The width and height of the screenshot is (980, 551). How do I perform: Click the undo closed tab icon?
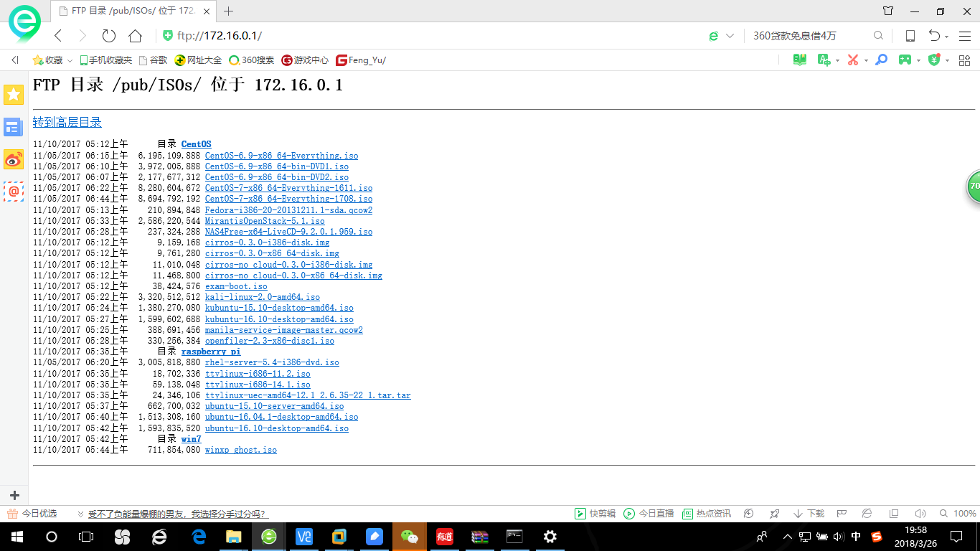coord(934,36)
